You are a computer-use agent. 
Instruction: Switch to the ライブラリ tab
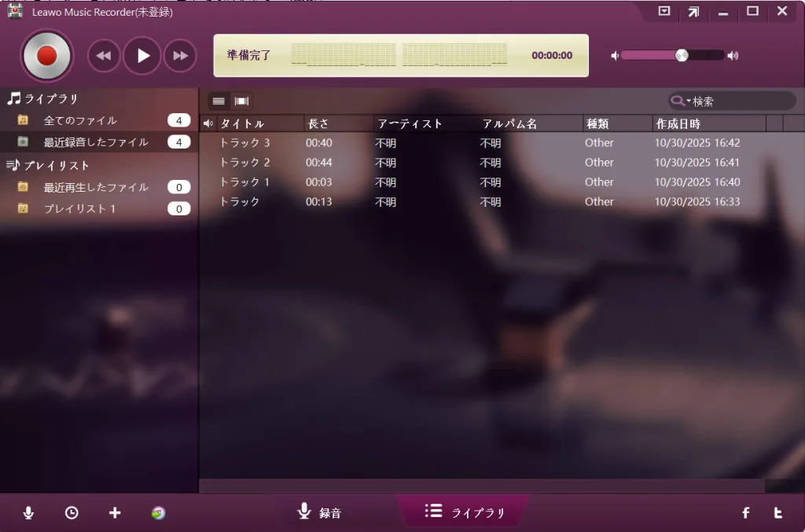pos(464,512)
